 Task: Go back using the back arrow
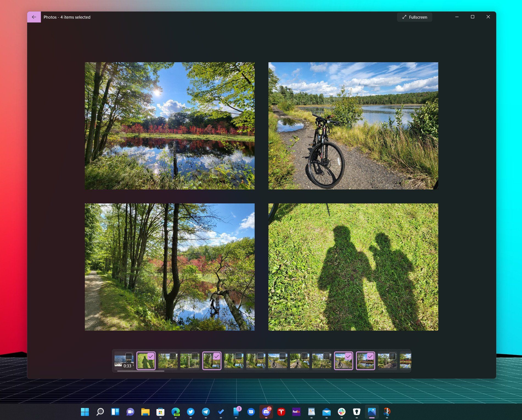point(34,17)
